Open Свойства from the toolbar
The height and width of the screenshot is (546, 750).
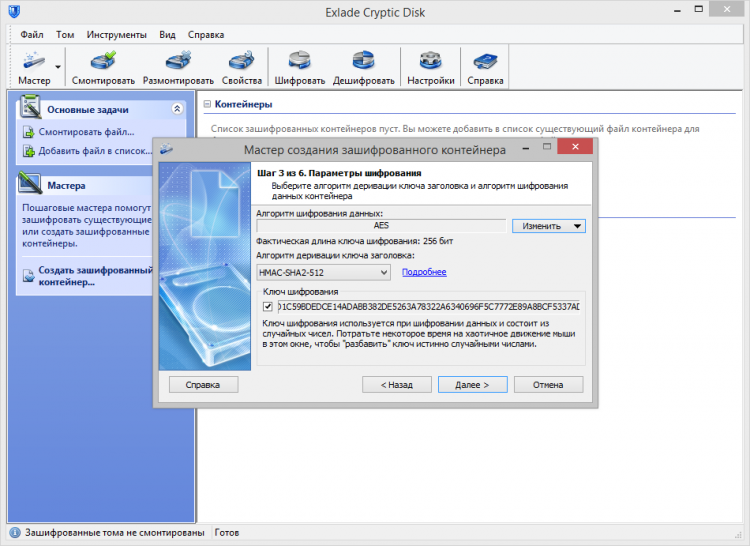click(242, 67)
